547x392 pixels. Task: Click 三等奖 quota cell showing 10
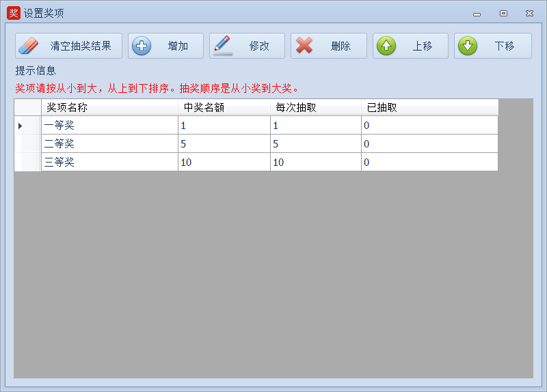[x=224, y=163]
